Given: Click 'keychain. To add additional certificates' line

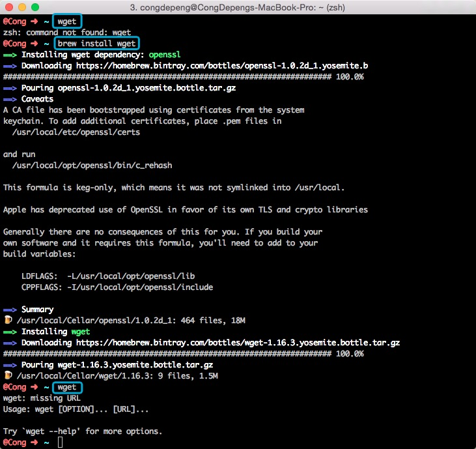Looking at the screenshot, I should pyautogui.click(x=142, y=121).
